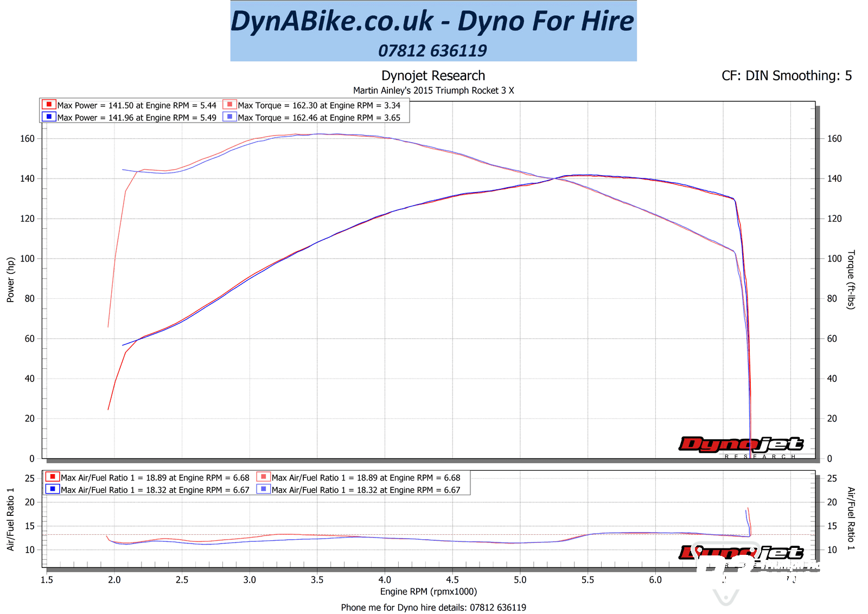Select the "Max Torque = 162.30 at Engine RPM = 3.34" legend text
This screenshot has width=868, height=614.
(319, 105)
